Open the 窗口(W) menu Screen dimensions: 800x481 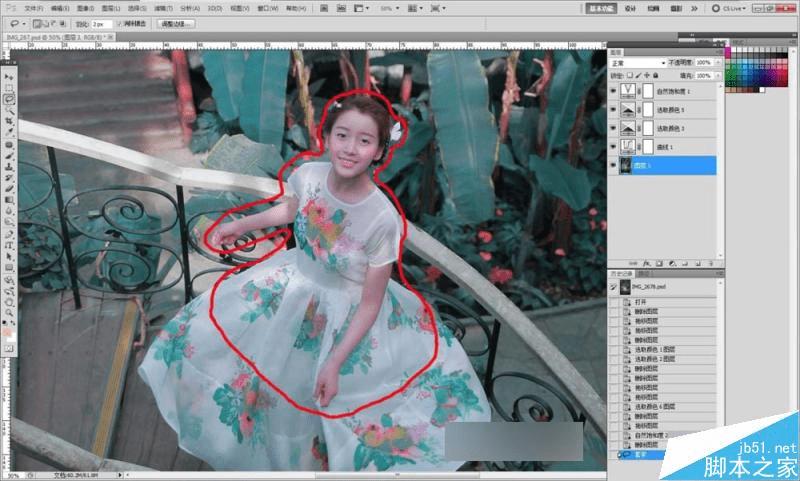(x=268, y=8)
